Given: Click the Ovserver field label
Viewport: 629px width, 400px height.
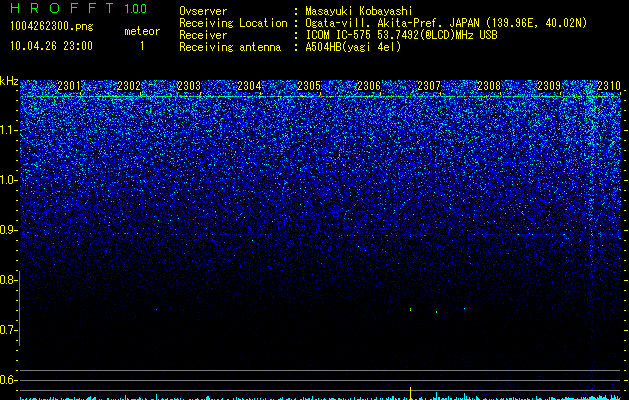Looking at the screenshot, I should click(203, 11).
